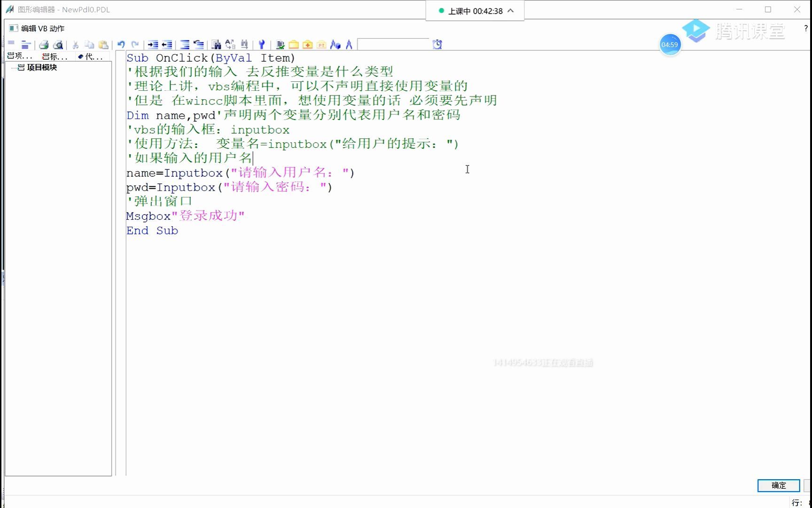Click the comment block icon
Viewport: 812px width, 508px height.
pyautogui.click(x=185, y=45)
